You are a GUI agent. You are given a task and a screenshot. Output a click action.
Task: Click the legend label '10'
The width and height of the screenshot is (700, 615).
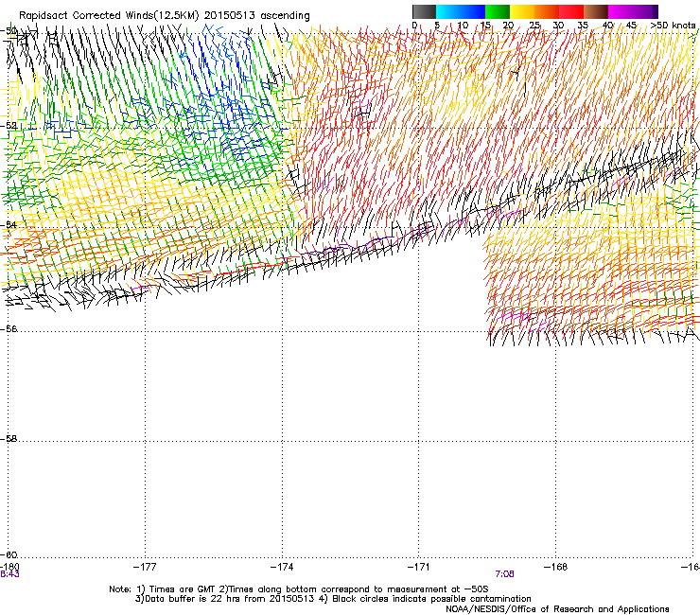[x=463, y=26]
